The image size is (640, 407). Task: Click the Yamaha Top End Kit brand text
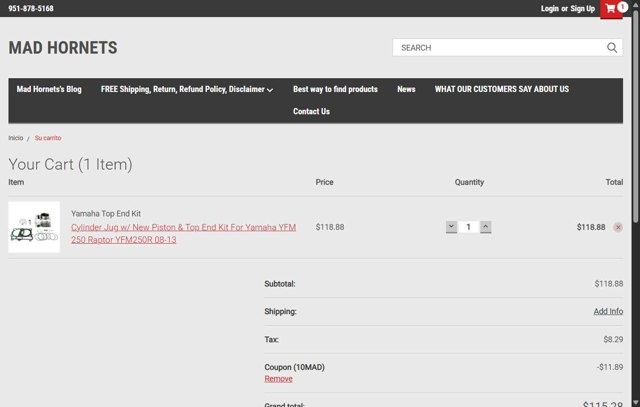click(106, 214)
